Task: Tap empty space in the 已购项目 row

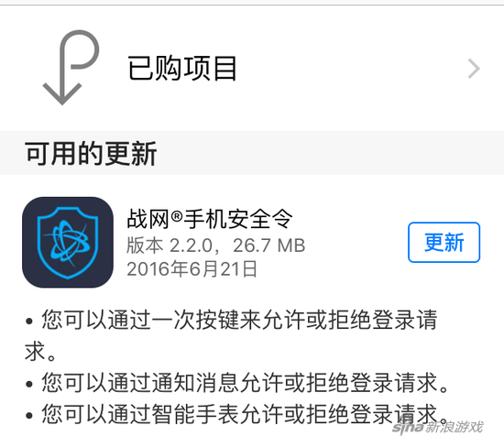Action: 350,68
